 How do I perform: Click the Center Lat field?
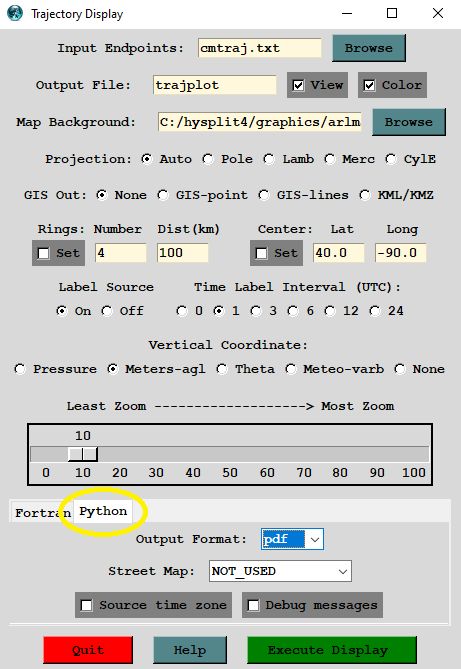(338, 253)
